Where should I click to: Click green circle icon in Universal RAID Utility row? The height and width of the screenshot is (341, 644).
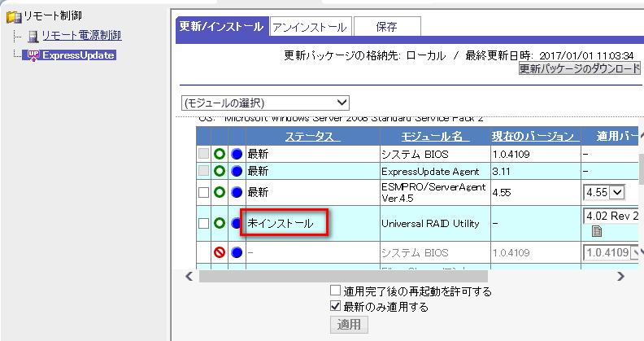pos(219,223)
